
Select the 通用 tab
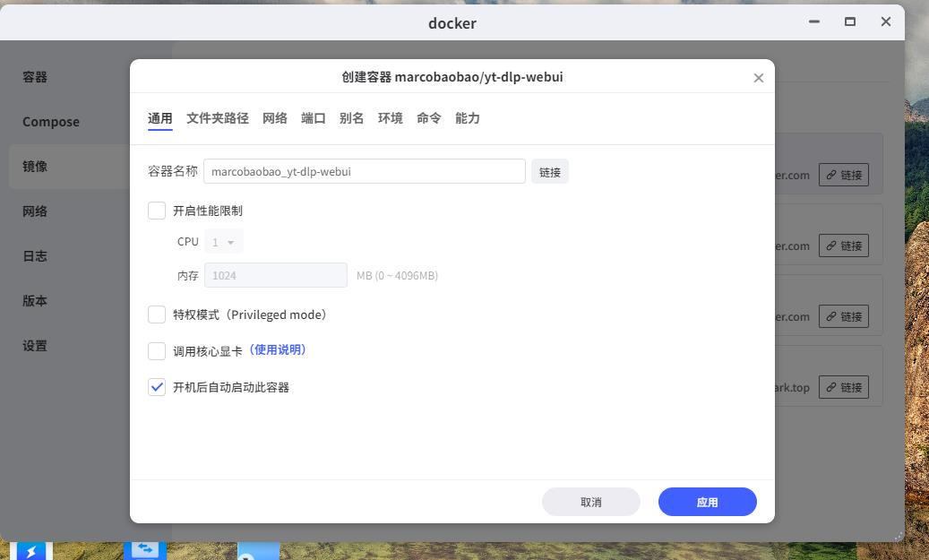click(x=160, y=118)
